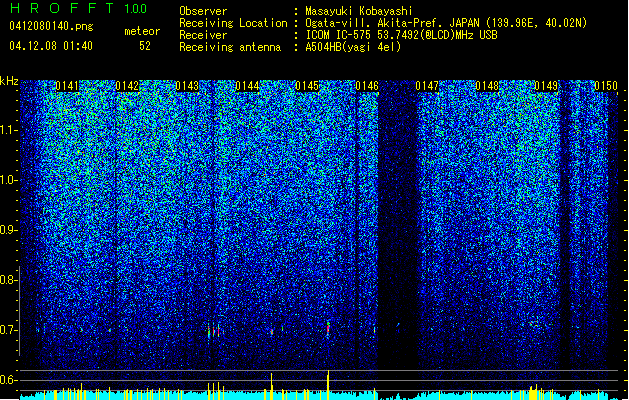Click the 0147 time marker

[x=427, y=86]
